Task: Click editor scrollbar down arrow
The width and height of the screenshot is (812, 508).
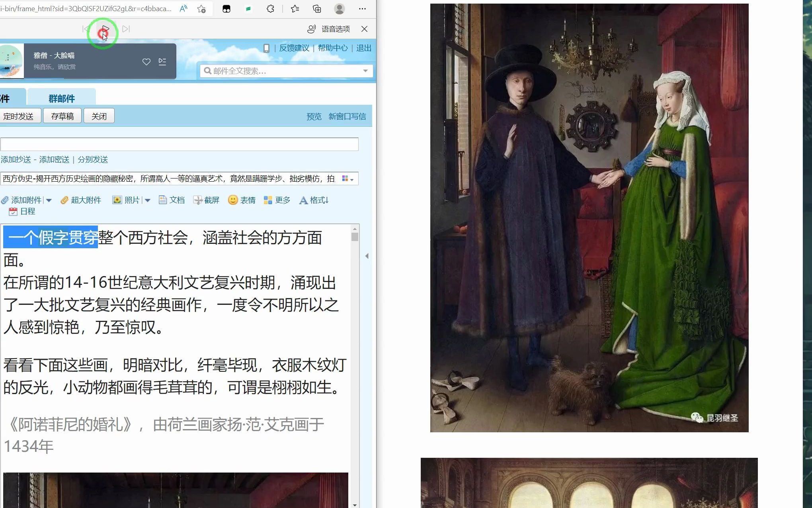Action: (x=355, y=505)
